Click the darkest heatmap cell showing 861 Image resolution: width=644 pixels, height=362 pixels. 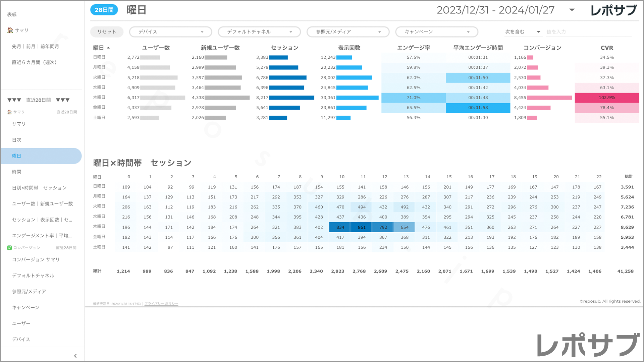tap(361, 227)
